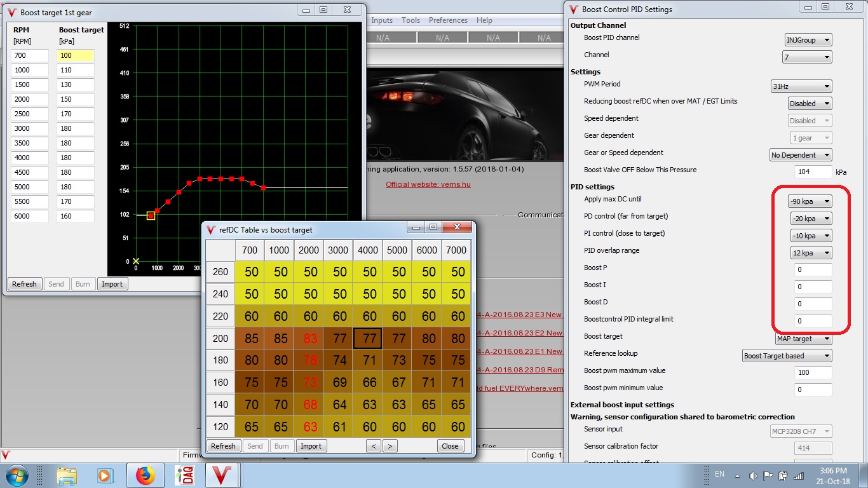Screen dimensions: 868x488
Task: Open the Windows Start menu
Action: 15,475
